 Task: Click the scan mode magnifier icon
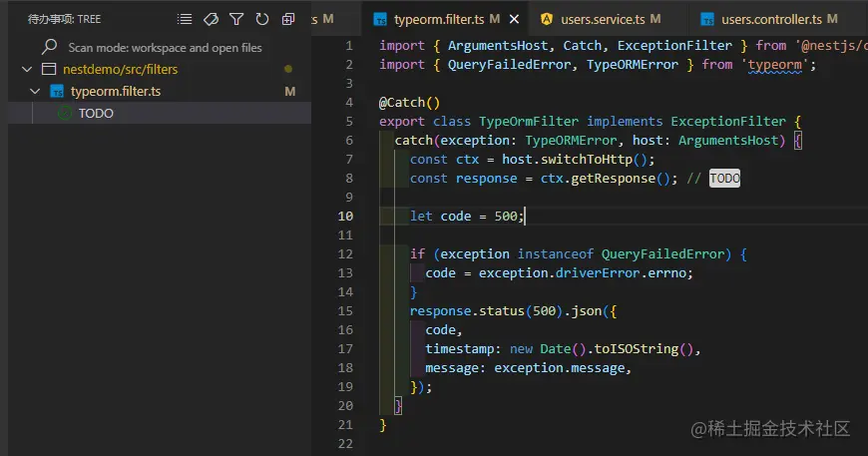(x=50, y=47)
